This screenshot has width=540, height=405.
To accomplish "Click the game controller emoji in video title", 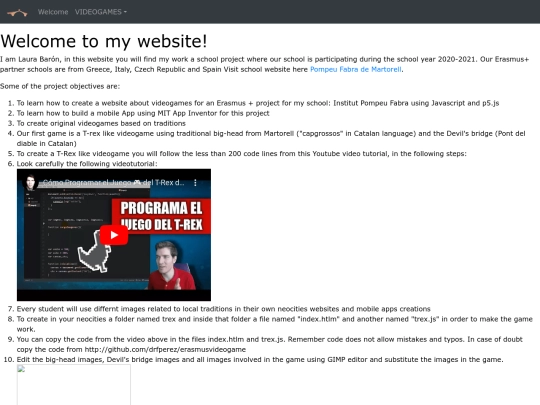I will [137, 183].
